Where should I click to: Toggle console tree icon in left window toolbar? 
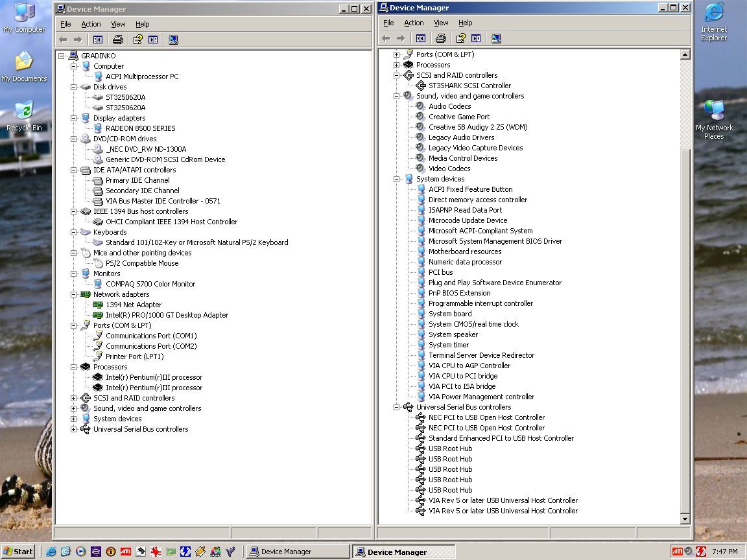(x=98, y=40)
